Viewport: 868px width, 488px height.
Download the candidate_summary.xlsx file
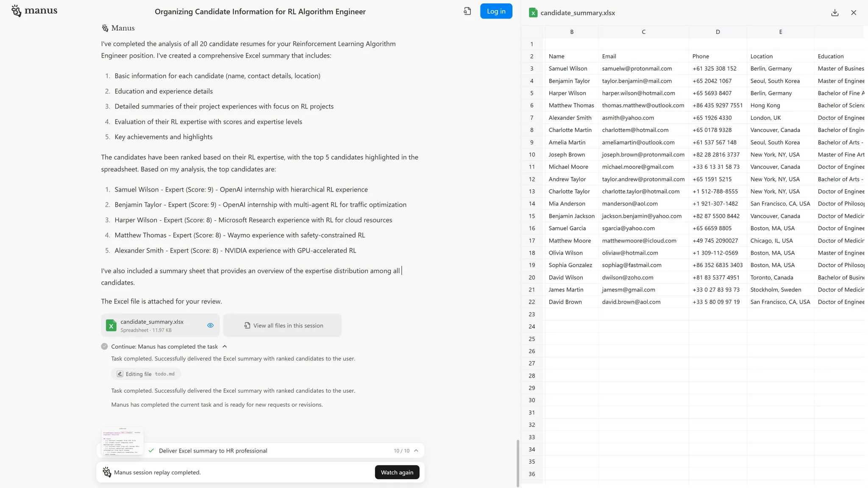click(835, 13)
